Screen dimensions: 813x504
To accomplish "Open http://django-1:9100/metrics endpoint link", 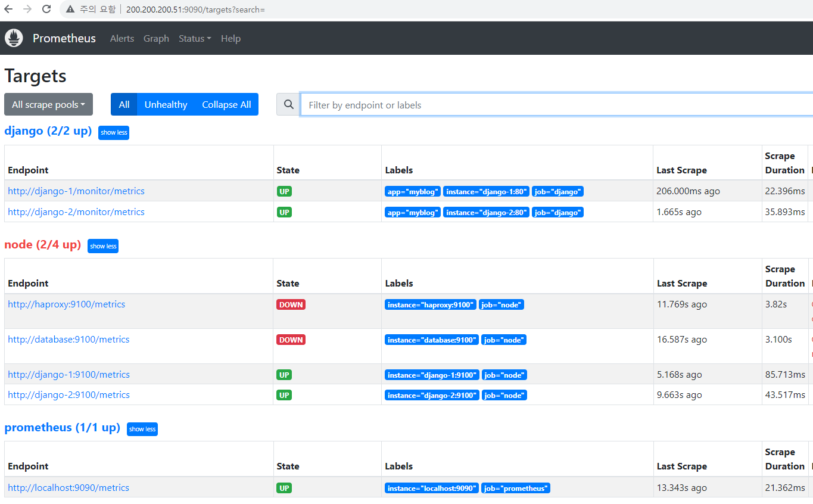I will point(68,375).
